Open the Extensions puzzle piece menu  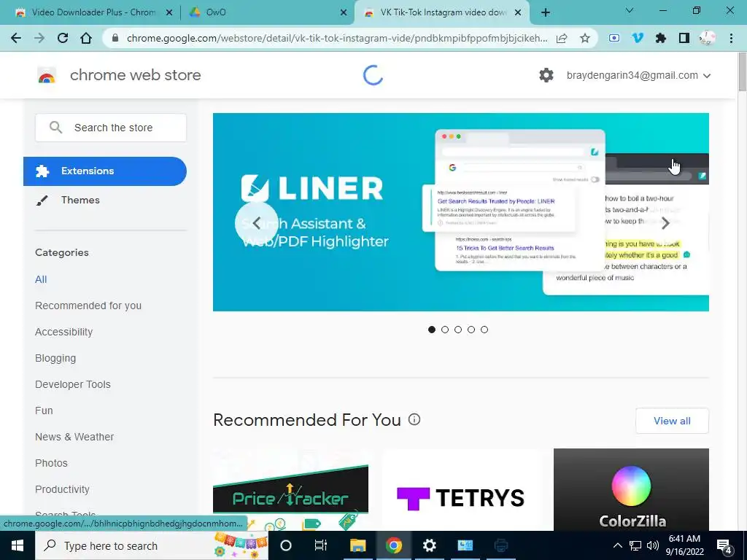tap(661, 38)
